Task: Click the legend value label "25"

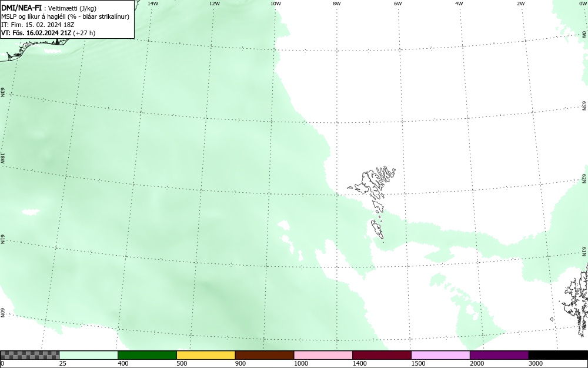Action: pos(63,363)
